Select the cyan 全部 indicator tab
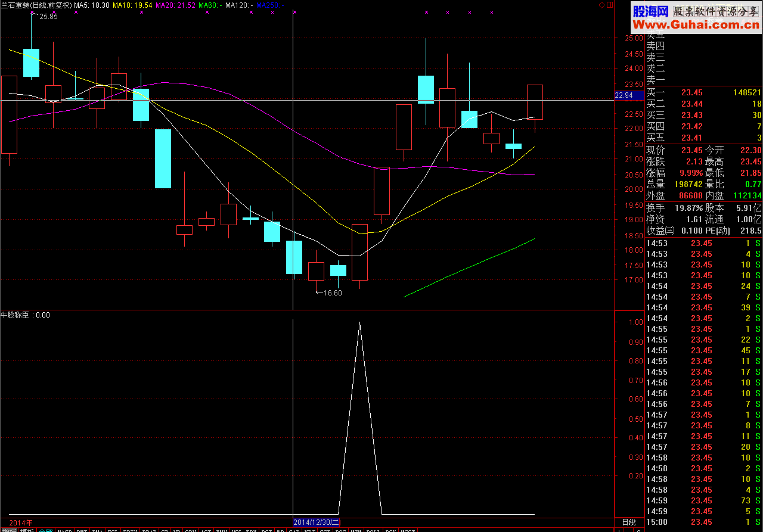This screenshot has height=532, width=763. pos(45,529)
